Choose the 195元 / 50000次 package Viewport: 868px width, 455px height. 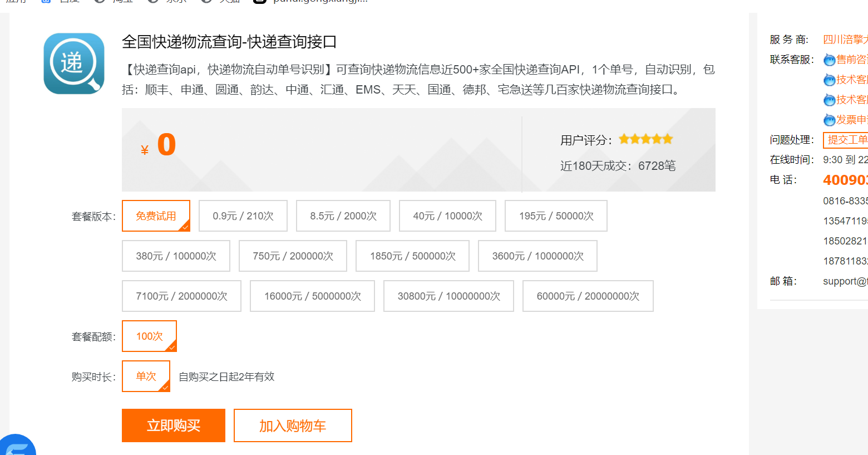pyautogui.click(x=556, y=216)
